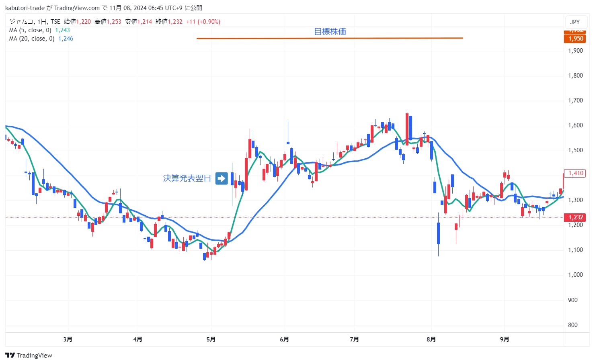Click the 1,600 price axis label
The height and width of the screenshot is (364, 595).
coord(575,125)
